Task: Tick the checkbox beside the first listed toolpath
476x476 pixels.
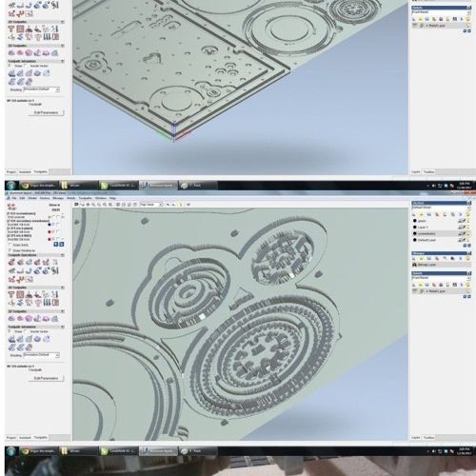Action: click(x=54, y=217)
